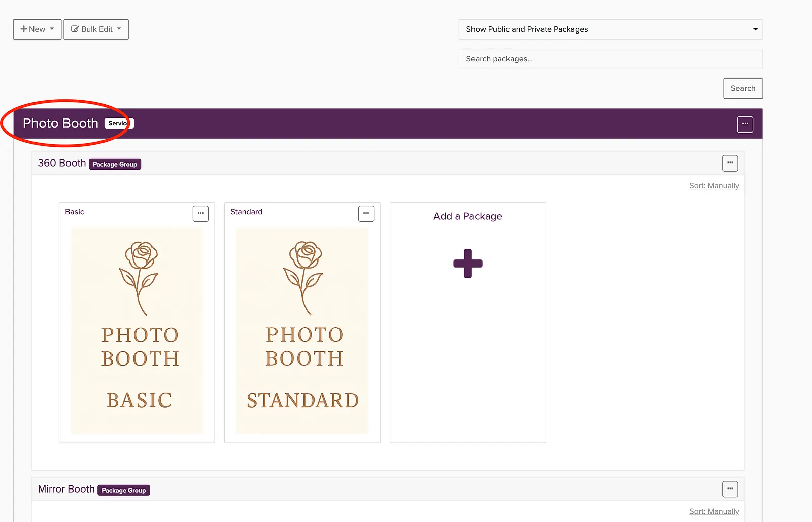The width and height of the screenshot is (812, 522).
Task: Open Mirror Booth package group options menu
Action: click(730, 489)
